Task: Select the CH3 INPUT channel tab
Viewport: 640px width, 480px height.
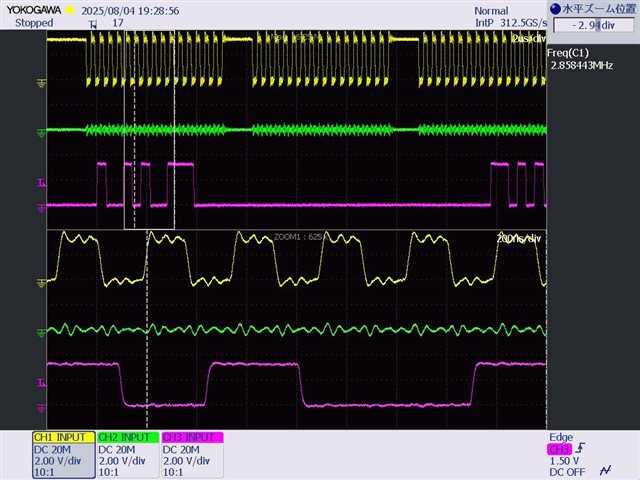Action: (192, 437)
